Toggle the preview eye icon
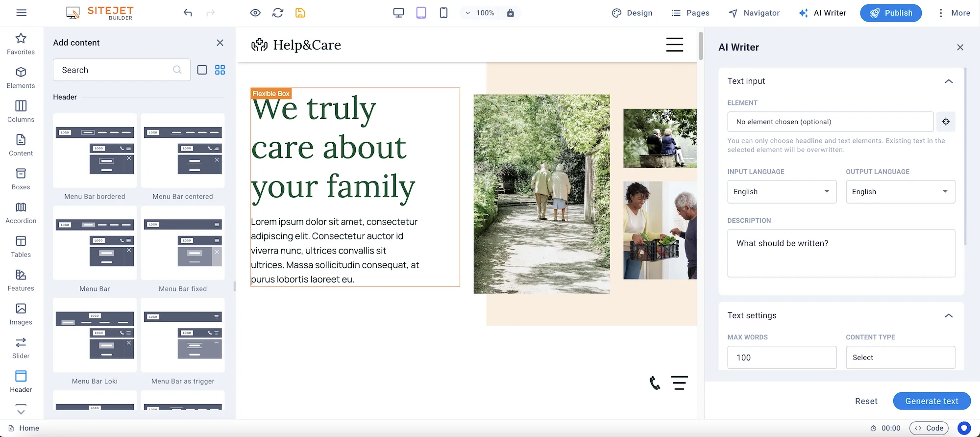The width and height of the screenshot is (980, 437). click(255, 13)
